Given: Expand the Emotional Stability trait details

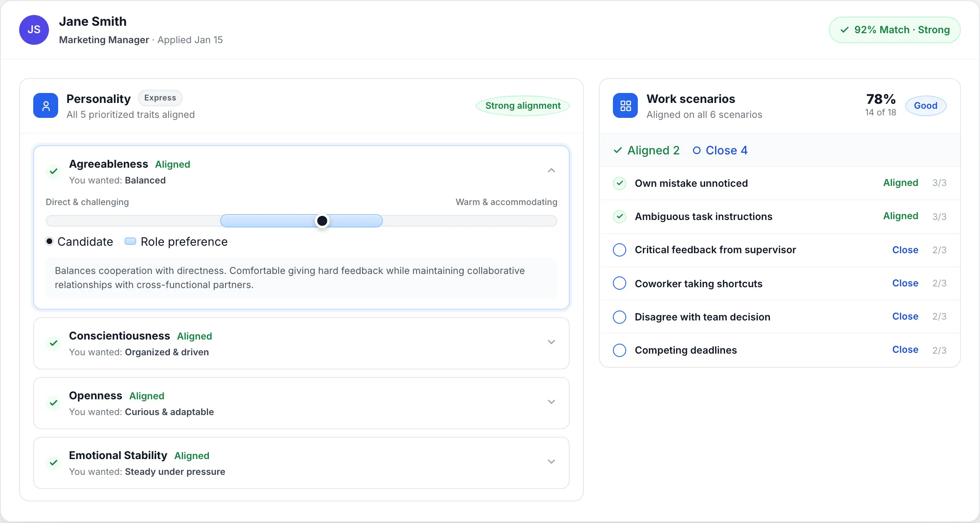Looking at the screenshot, I should (x=551, y=462).
